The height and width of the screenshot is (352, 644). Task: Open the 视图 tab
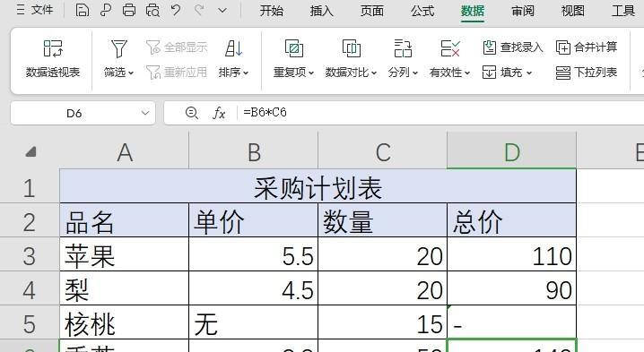point(573,11)
